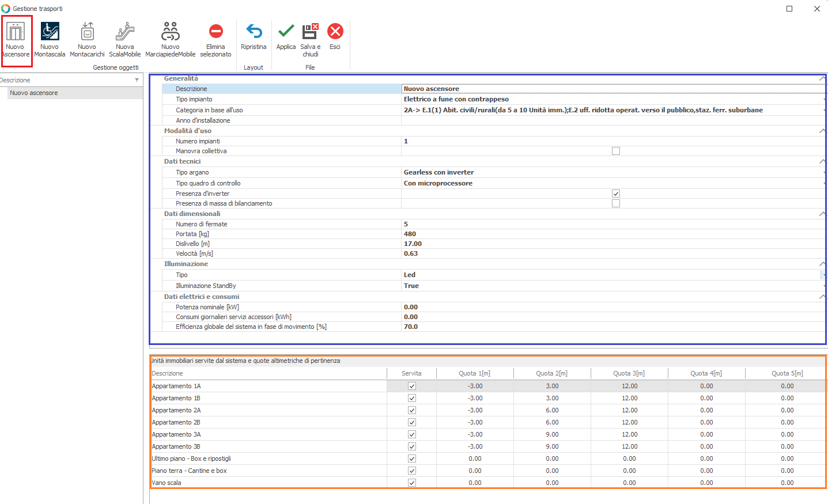Uncheck Servita for the Vano scala row

pyautogui.click(x=411, y=483)
